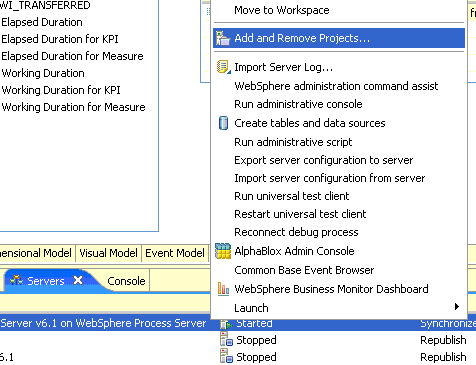Switch to the Console tab
Image resolution: width=476 pixels, height=365 pixels.
(x=126, y=281)
